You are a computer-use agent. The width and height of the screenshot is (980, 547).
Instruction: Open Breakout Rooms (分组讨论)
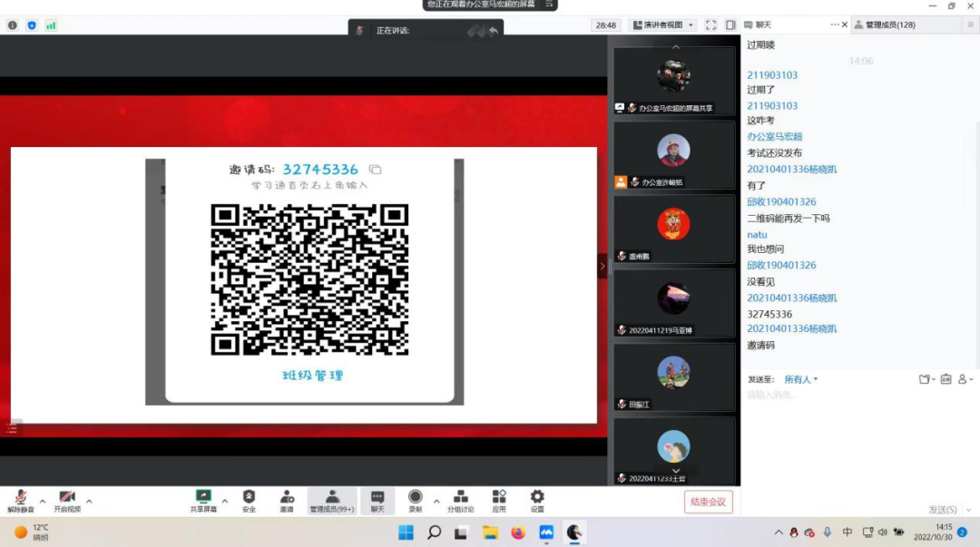(x=461, y=500)
